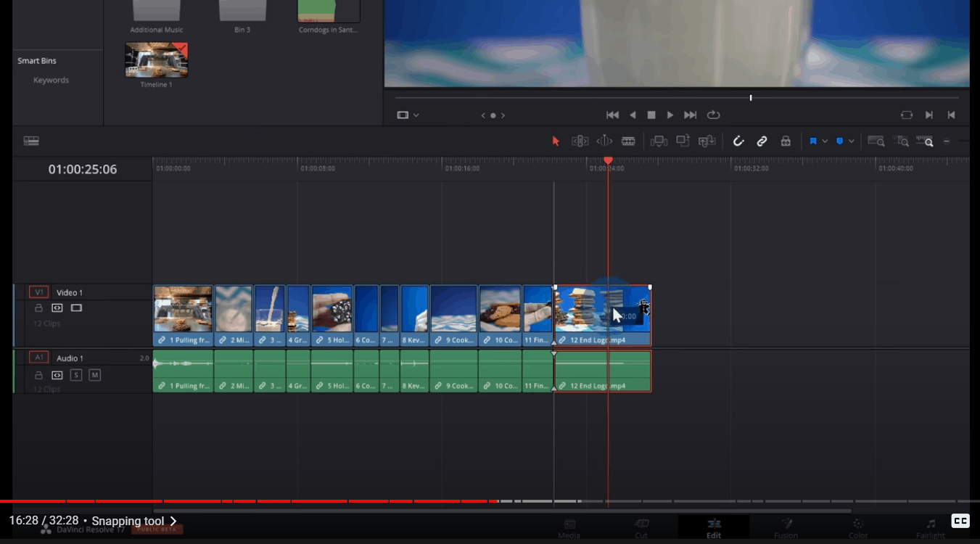
Task: Click the Full Extent Zoom icon
Action: 876,141
